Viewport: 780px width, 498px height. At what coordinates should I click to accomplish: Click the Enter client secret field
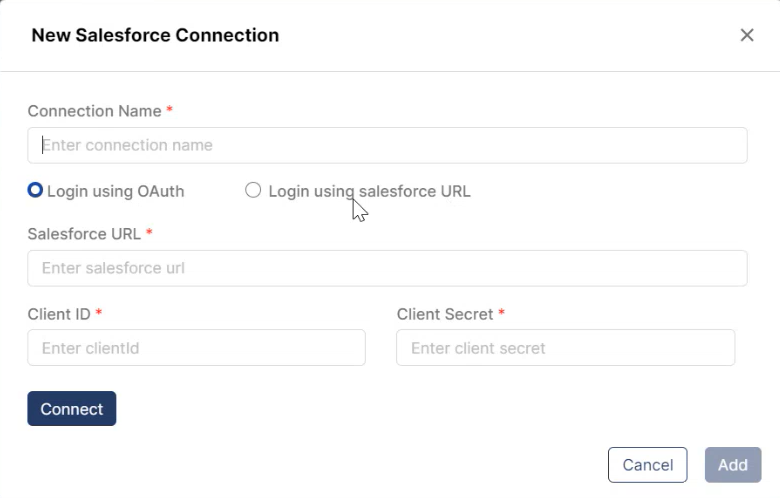click(565, 348)
